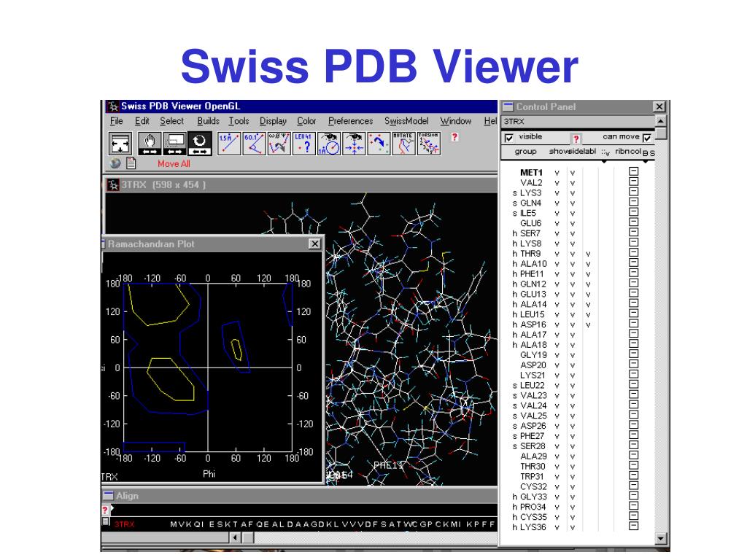Viewport: 747px width, 560px height.
Task: Open the Display menu
Action: pyautogui.click(x=273, y=121)
